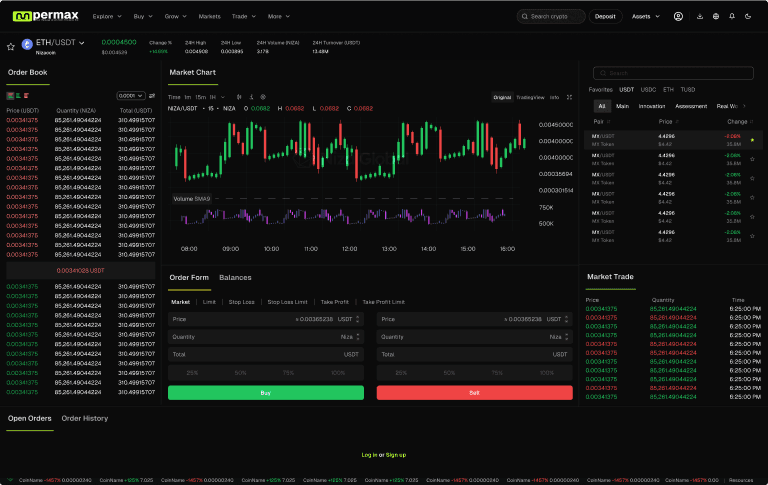
Task: Toggle dark mode moon icon
Action: [748, 17]
